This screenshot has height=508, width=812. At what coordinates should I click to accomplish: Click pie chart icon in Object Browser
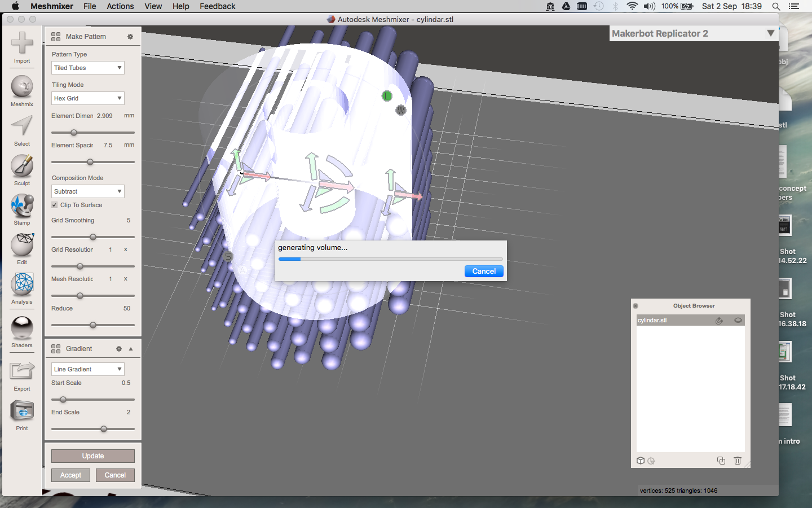coord(651,461)
